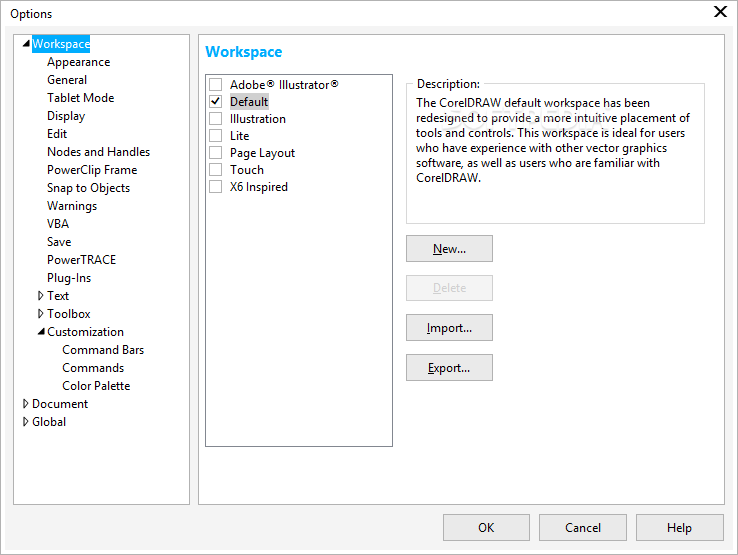Check the Adobe Illustrator workspace checkbox

[x=216, y=85]
